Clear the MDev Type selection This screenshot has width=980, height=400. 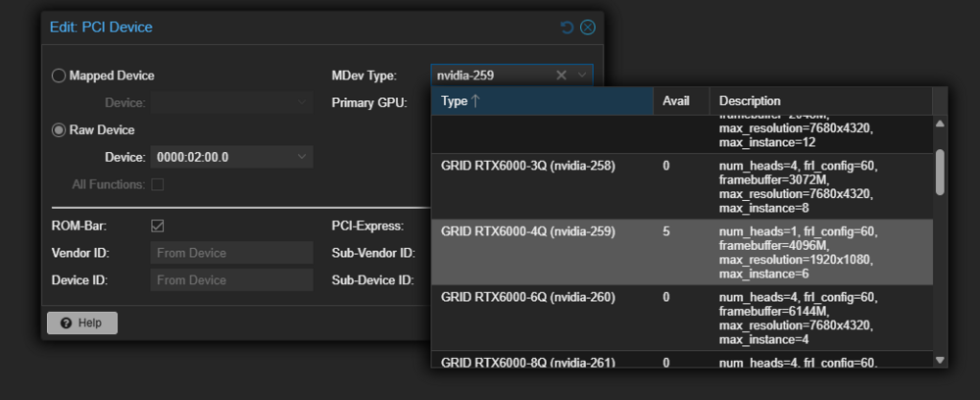click(x=562, y=75)
